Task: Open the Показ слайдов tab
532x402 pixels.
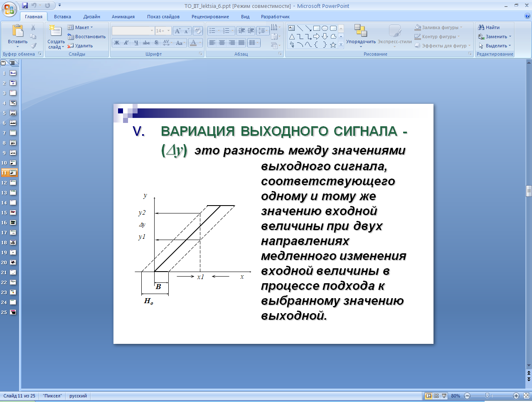Action: (163, 17)
